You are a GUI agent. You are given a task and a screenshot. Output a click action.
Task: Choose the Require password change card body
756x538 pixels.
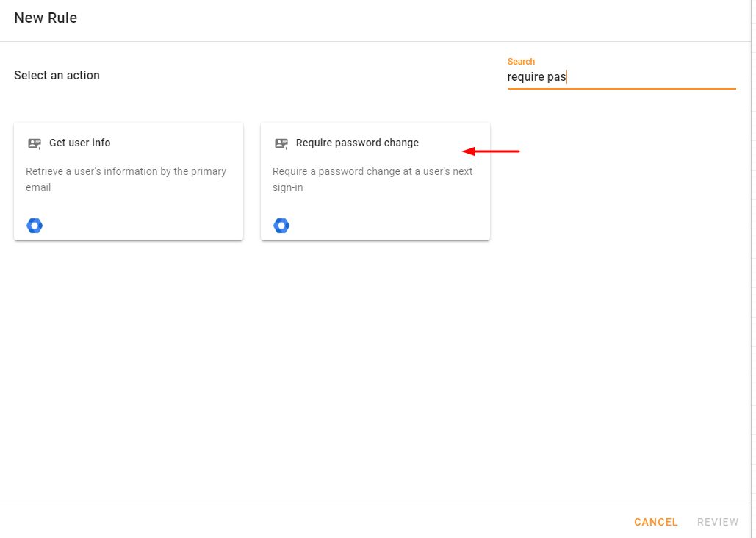375,182
